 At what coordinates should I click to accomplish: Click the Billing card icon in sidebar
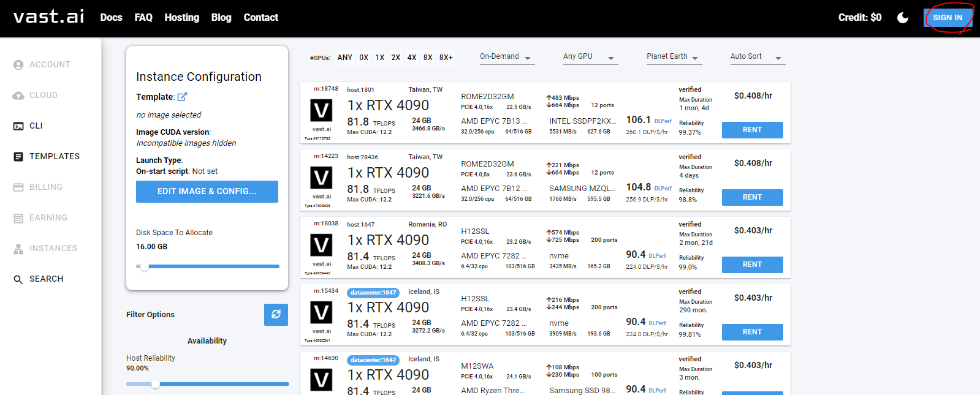(x=18, y=187)
